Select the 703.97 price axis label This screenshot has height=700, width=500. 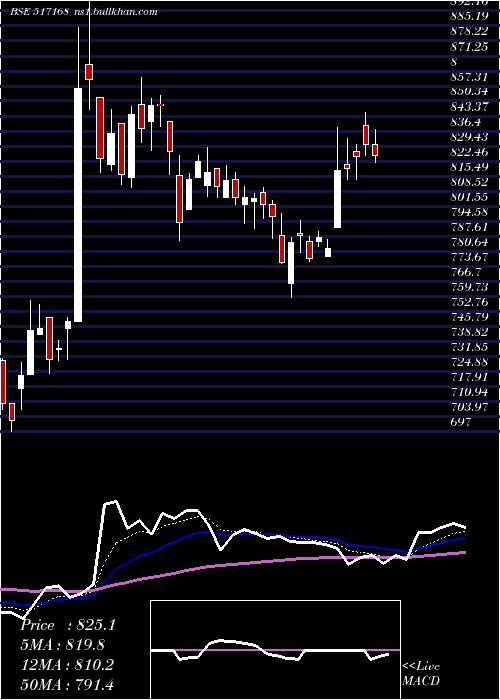tap(470, 407)
